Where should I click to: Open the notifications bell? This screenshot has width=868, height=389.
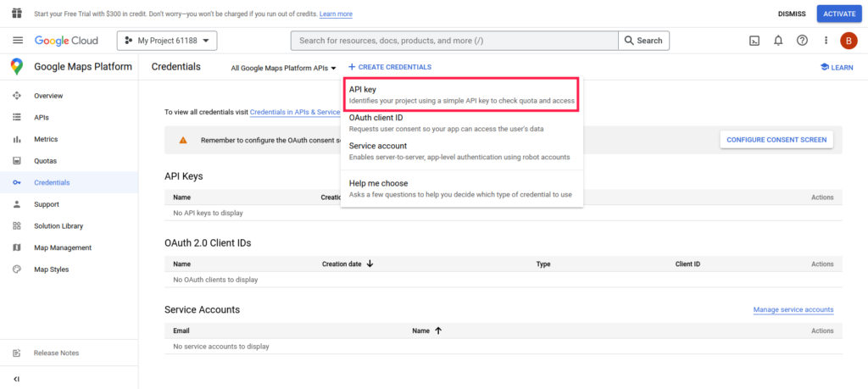click(778, 41)
